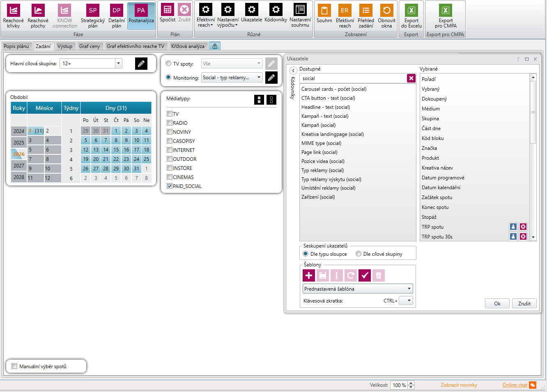Expand the Prednastavená šablóna dropdown
Image resolution: width=547 pixels, height=392 pixels.
(409, 289)
